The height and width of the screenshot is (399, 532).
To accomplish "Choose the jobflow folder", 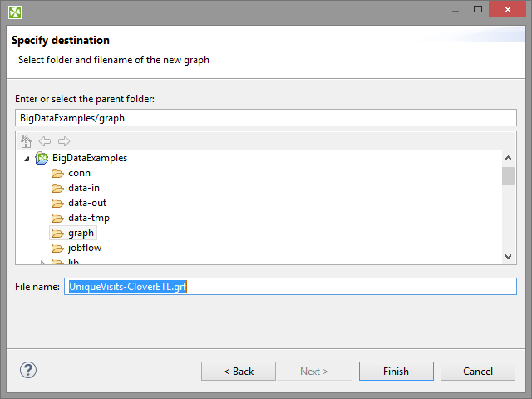I will pos(85,248).
